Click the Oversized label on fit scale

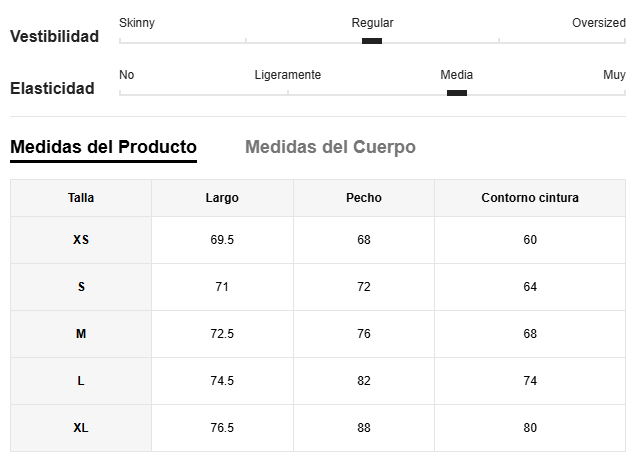tap(599, 23)
